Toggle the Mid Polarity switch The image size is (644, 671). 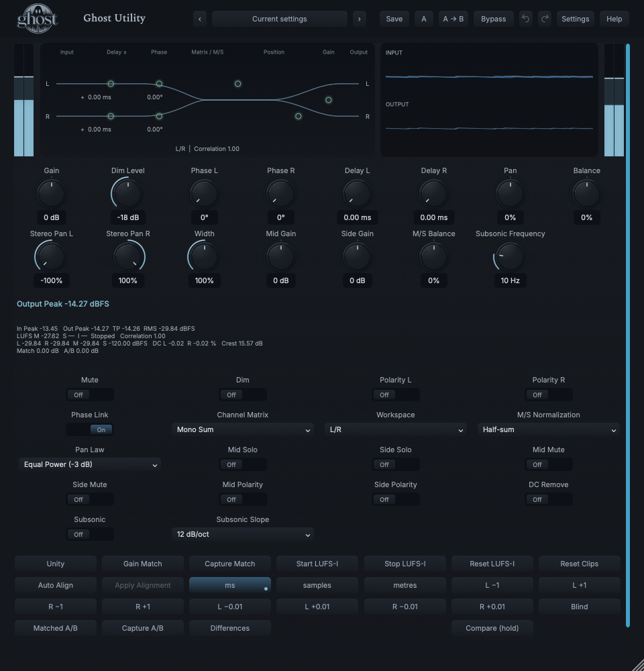coord(243,499)
